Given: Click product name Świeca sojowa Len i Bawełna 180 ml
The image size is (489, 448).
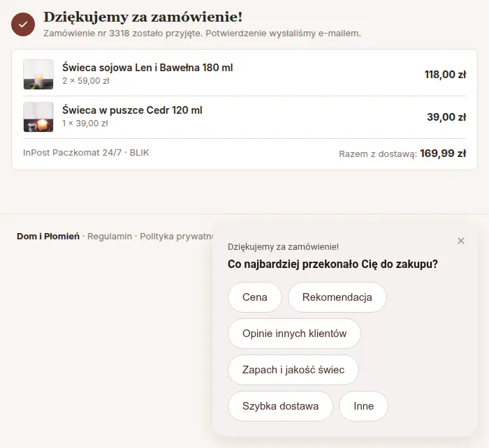Looking at the screenshot, I should (x=147, y=68).
